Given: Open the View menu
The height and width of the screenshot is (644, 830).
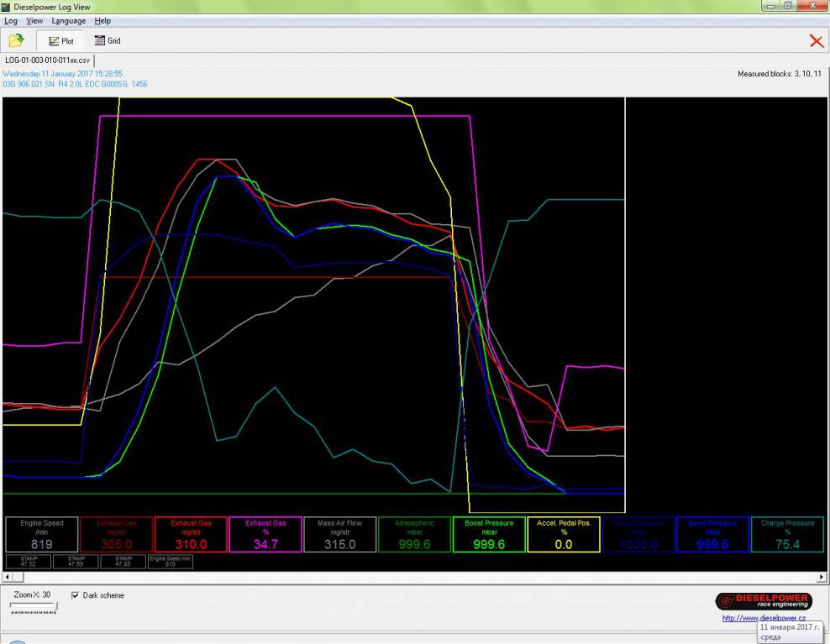Looking at the screenshot, I should pos(34,20).
